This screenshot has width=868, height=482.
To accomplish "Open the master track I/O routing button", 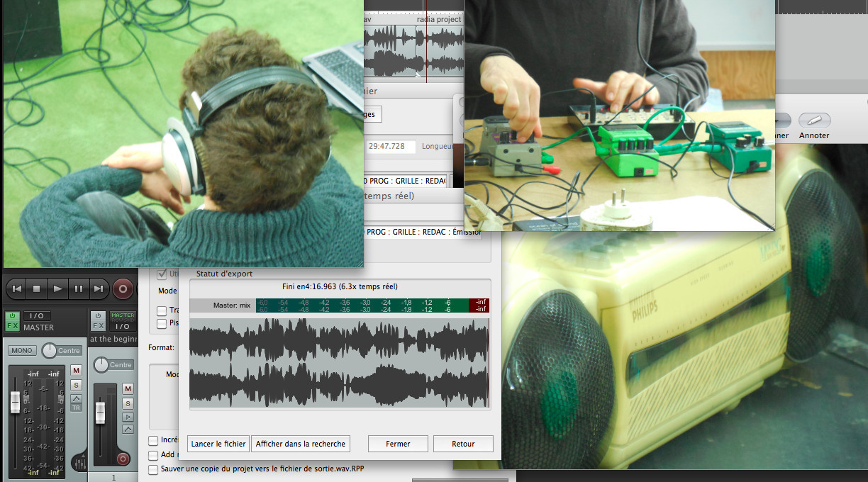I will click(37, 315).
